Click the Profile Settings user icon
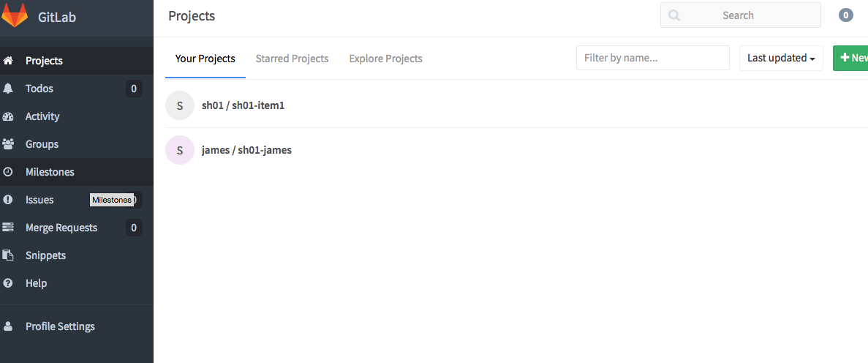The height and width of the screenshot is (363, 868). click(9, 326)
